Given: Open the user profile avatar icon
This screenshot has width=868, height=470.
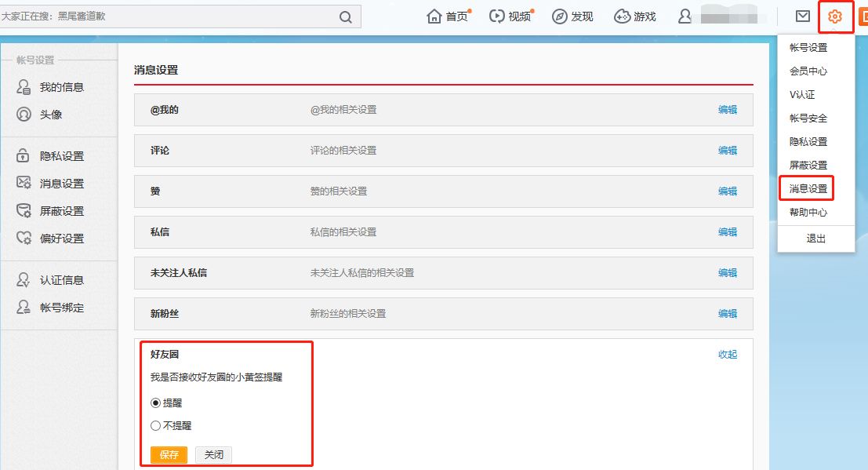Looking at the screenshot, I should (x=686, y=16).
